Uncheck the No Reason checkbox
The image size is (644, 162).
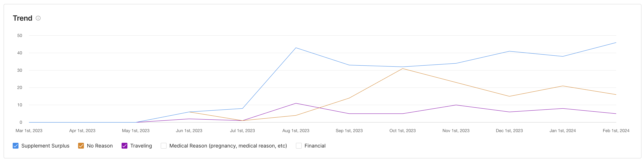[x=81, y=146]
